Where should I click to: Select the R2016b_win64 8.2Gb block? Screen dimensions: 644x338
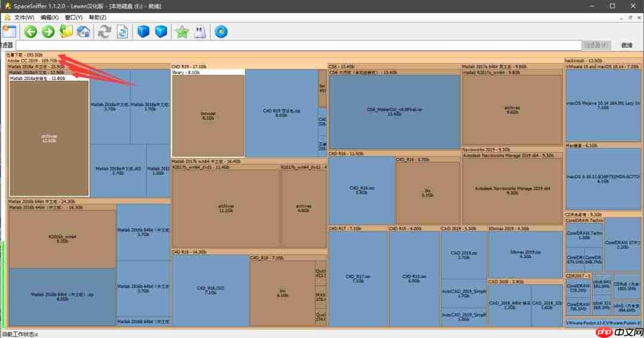(62, 239)
